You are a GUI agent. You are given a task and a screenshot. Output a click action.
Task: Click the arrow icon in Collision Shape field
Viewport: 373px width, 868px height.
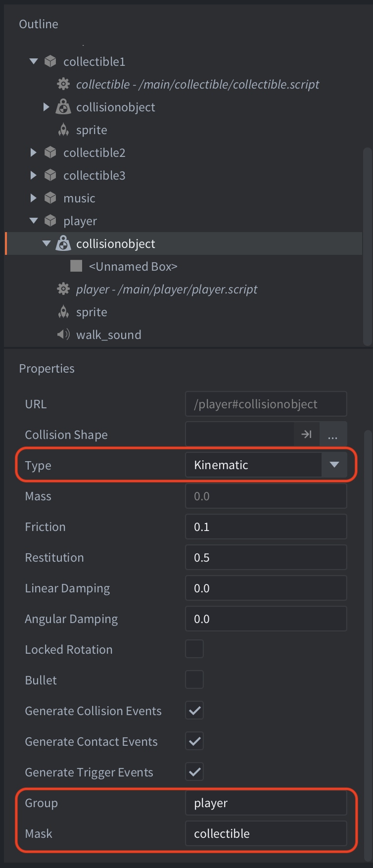(x=307, y=434)
